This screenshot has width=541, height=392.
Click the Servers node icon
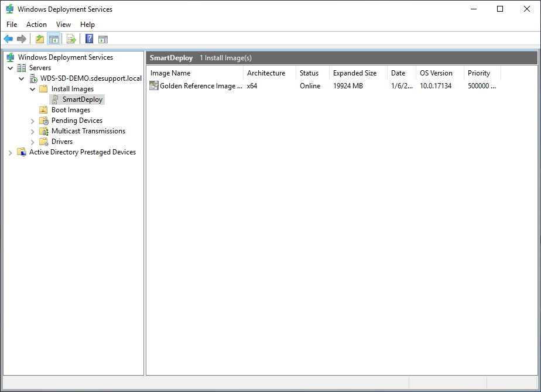coord(22,68)
